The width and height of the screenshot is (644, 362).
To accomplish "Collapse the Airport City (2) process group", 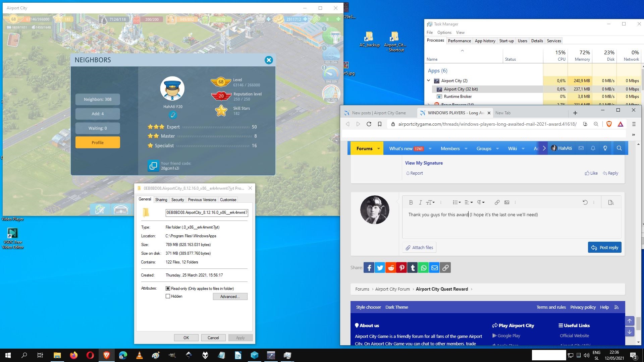I will (429, 80).
